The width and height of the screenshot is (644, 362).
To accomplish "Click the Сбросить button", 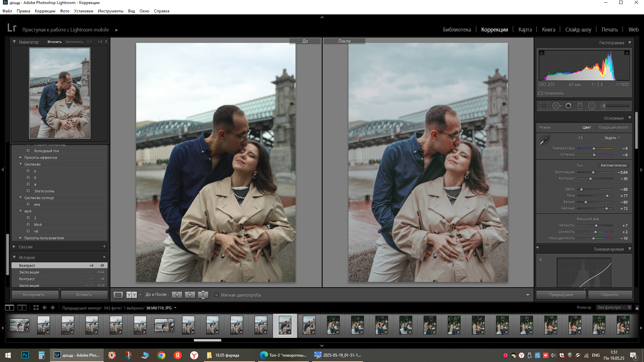I will [609, 295].
